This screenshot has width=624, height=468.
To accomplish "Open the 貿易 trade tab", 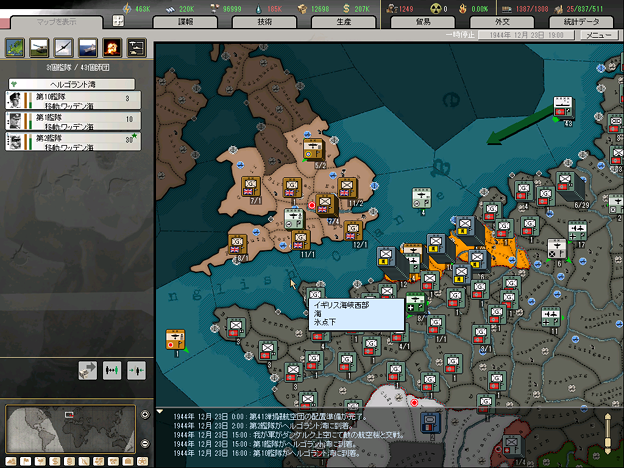I will [423, 22].
